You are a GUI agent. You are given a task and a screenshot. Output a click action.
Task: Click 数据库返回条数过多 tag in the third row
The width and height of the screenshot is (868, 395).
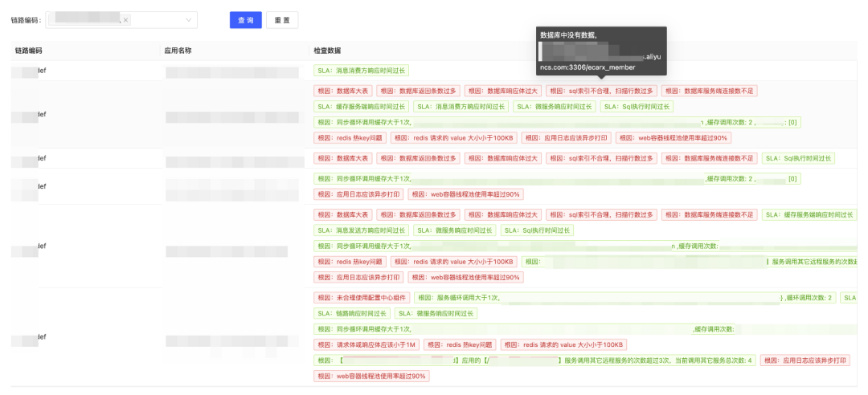(418, 158)
